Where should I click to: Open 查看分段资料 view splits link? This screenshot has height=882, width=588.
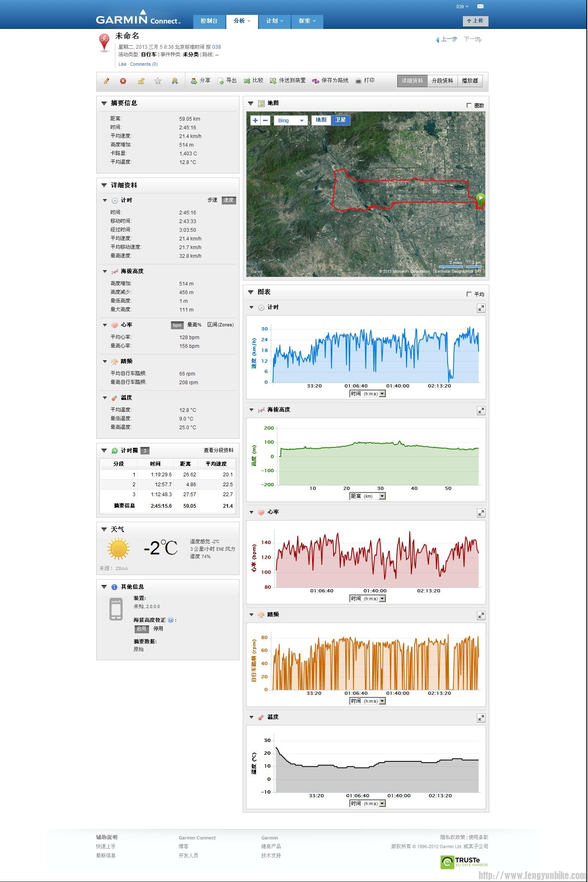click(x=218, y=450)
